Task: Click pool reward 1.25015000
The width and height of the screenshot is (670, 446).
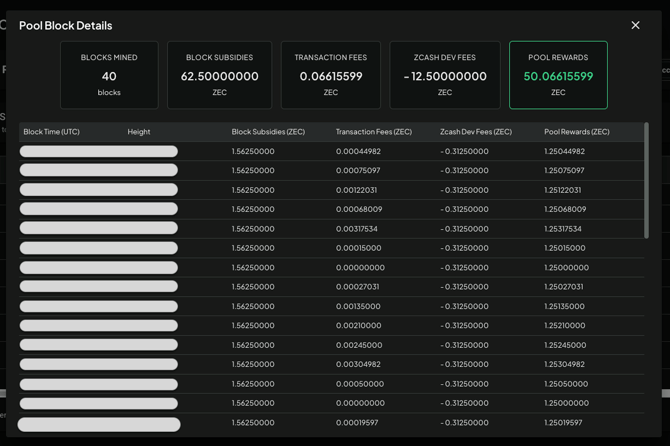Action: click(x=564, y=248)
